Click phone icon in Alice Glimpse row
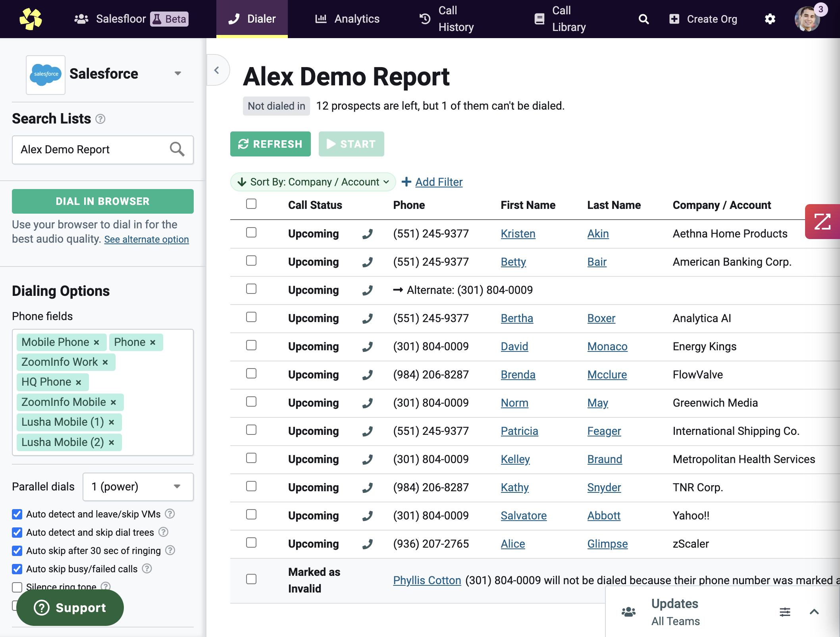Image resolution: width=840 pixels, height=637 pixels. click(368, 544)
